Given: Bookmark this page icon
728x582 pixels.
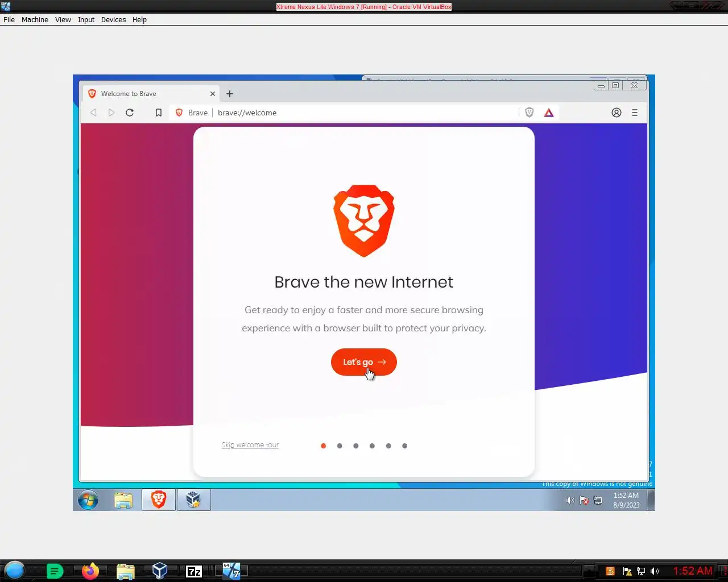Looking at the screenshot, I should tap(159, 113).
